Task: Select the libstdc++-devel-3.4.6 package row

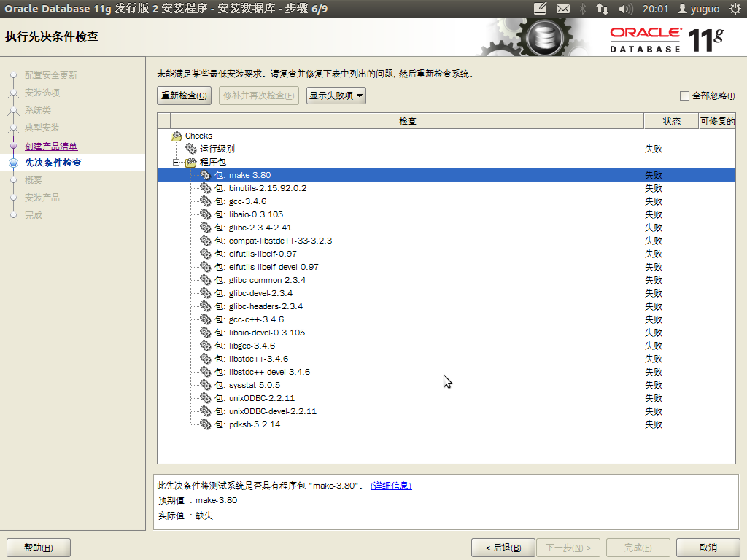Action: pyautogui.click(x=446, y=371)
